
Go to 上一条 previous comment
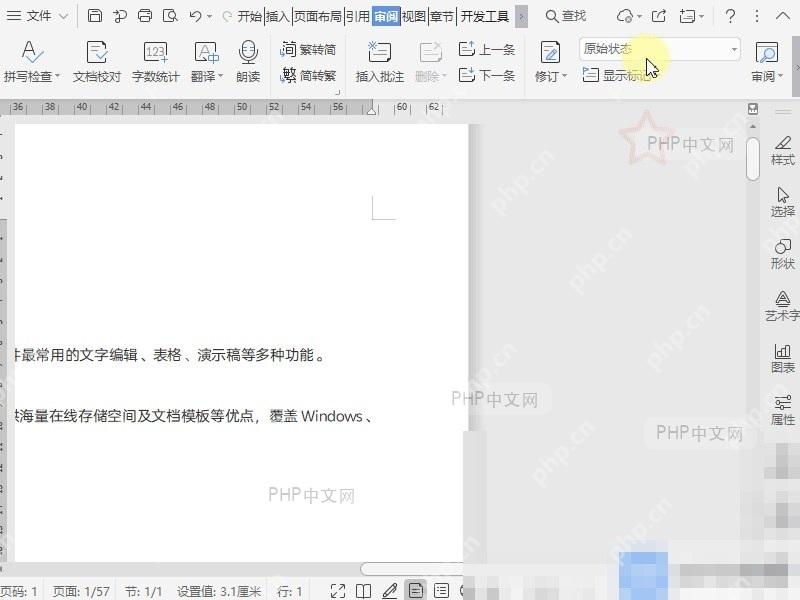coord(487,49)
